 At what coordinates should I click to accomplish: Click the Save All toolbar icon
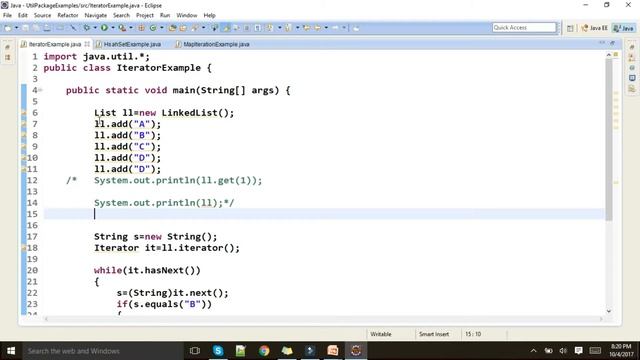tap(36, 28)
